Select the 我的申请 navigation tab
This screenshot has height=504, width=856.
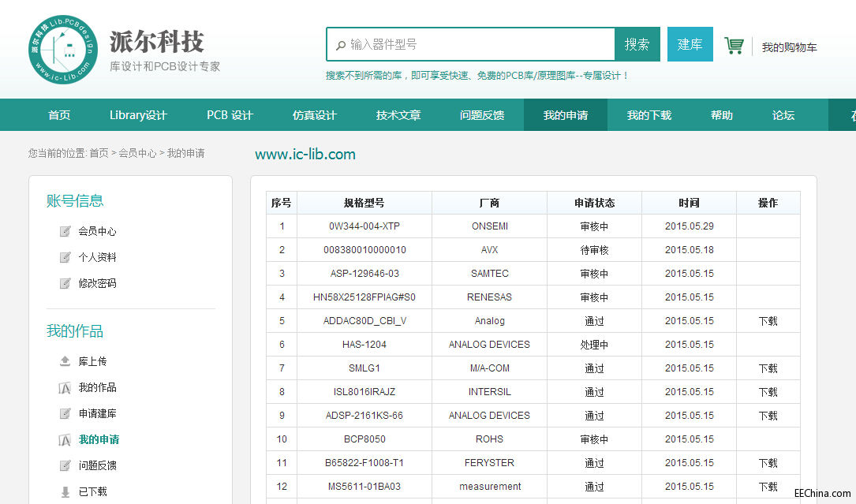click(566, 115)
